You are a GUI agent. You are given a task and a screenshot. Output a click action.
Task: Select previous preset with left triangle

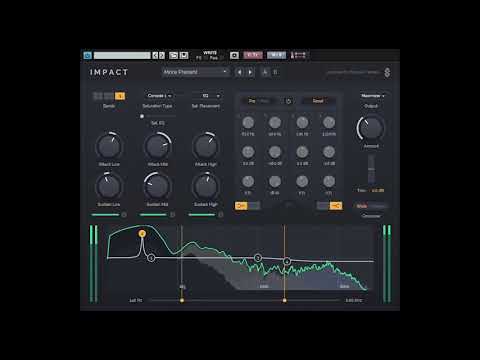coord(239,72)
